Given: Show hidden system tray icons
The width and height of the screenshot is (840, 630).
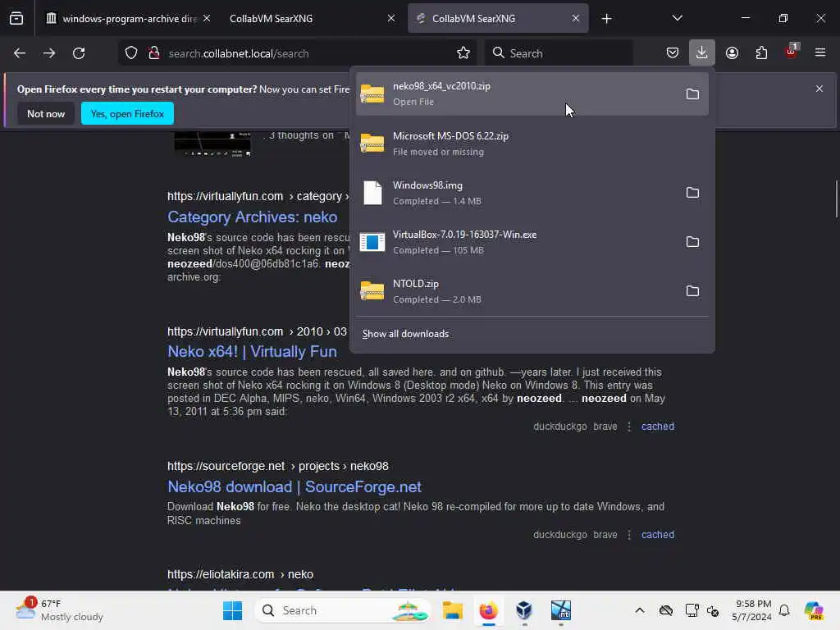Looking at the screenshot, I should pos(640,610).
